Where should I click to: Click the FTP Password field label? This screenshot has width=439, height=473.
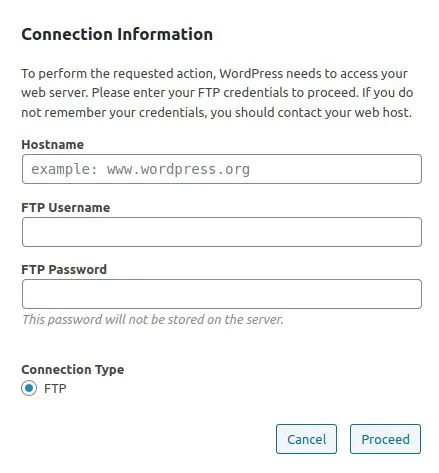click(64, 270)
